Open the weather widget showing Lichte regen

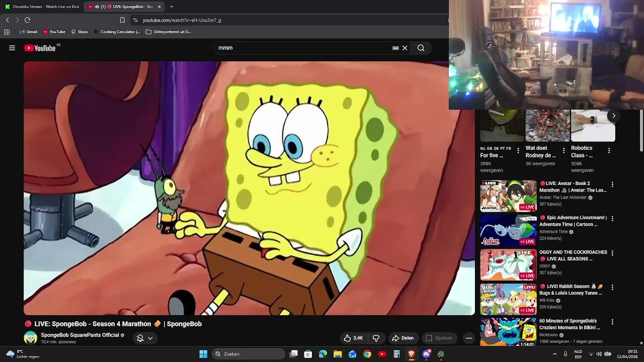click(x=23, y=354)
